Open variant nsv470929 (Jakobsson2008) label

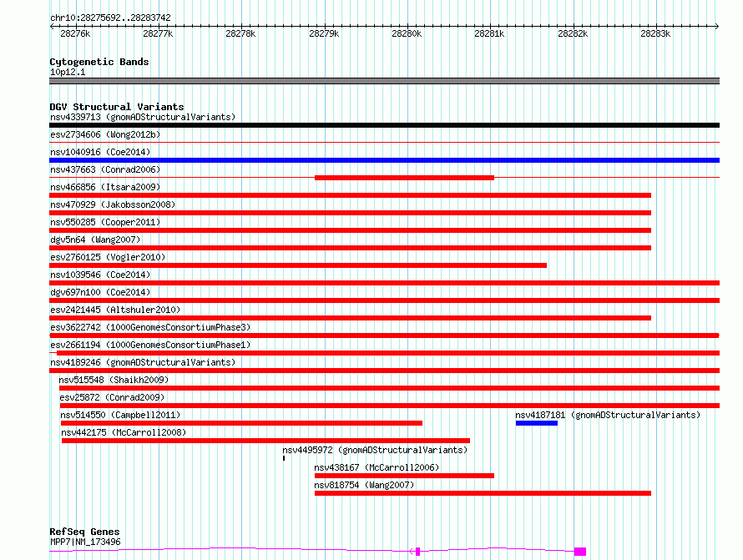click(113, 204)
